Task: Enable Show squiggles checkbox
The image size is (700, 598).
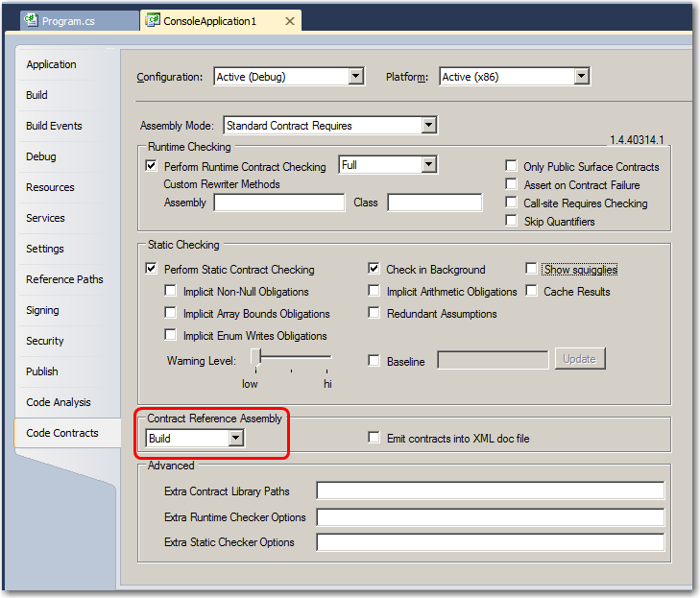Action: [531, 269]
